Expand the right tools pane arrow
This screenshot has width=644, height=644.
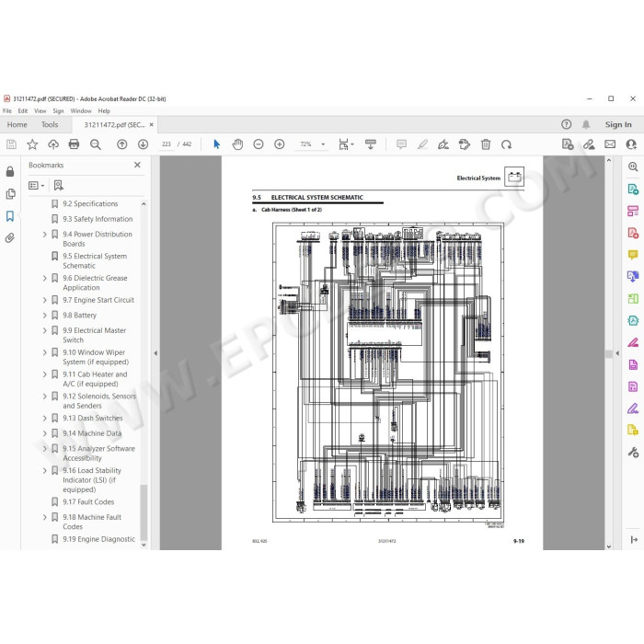(617, 353)
